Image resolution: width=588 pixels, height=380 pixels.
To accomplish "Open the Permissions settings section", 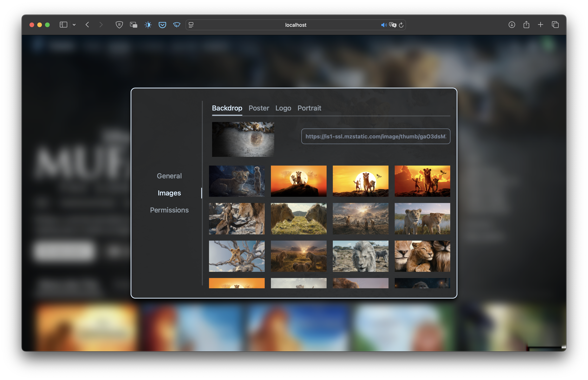I will tap(169, 210).
